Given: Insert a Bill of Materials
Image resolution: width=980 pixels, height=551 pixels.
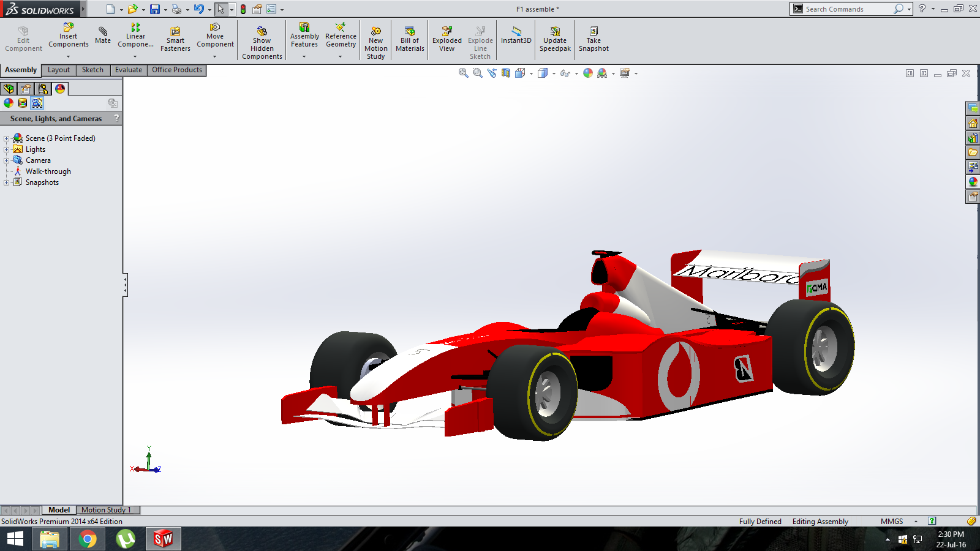Looking at the screenshot, I should click(x=410, y=39).
